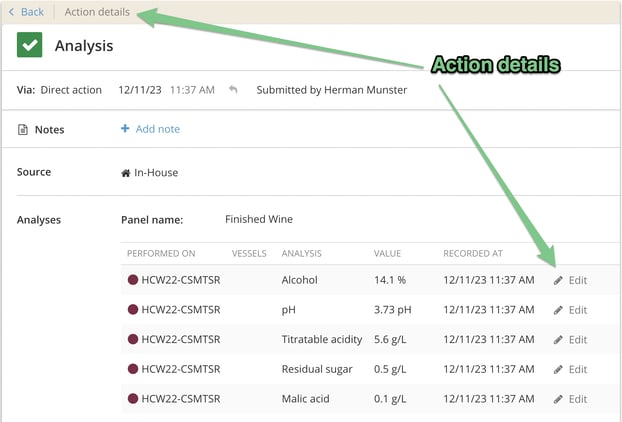Click the 0.5 g/L value

(x=390, y=369)
